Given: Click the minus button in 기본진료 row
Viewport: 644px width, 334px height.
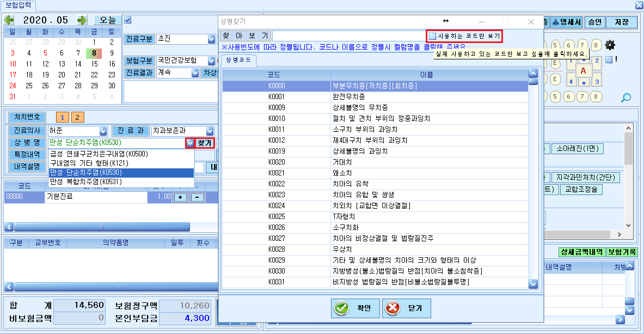Looking at the screenshot, I should [197, 197].
